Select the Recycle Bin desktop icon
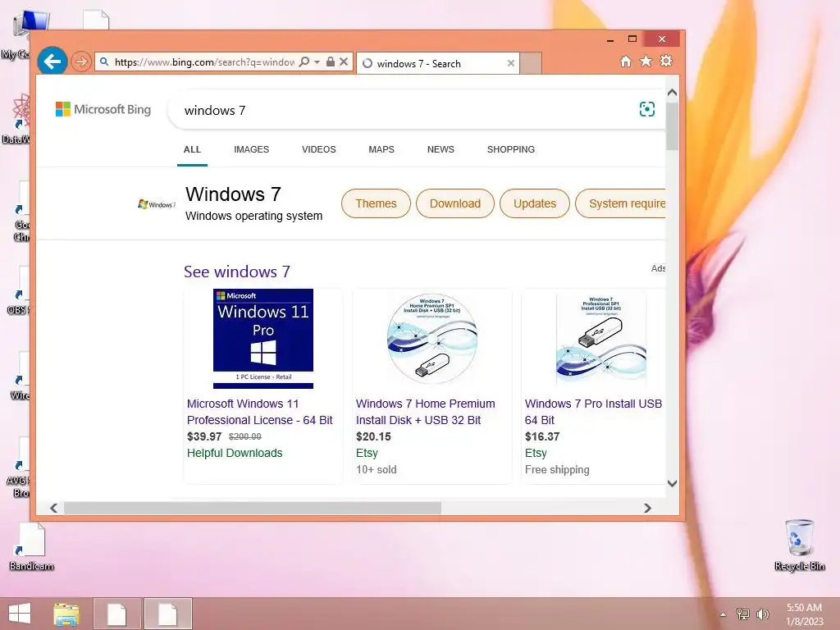This screenshot has width=840, height=630. click(799, 545)
